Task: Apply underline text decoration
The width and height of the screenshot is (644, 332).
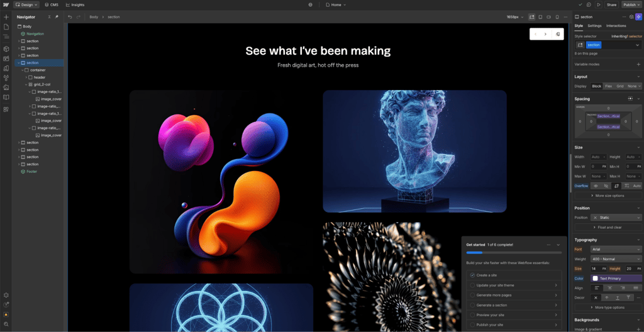Action: coord(618,297)
